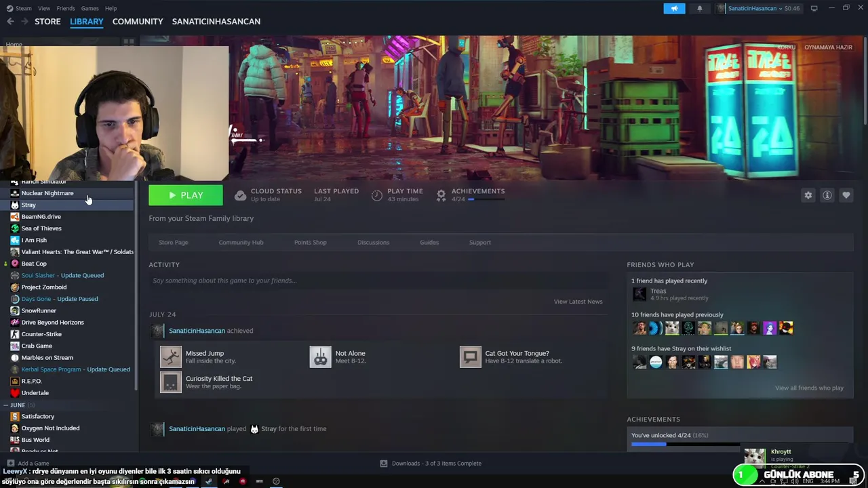Viewport: 868px width, 488px height.
Task: Open the Friends menu
Action: 66,8
